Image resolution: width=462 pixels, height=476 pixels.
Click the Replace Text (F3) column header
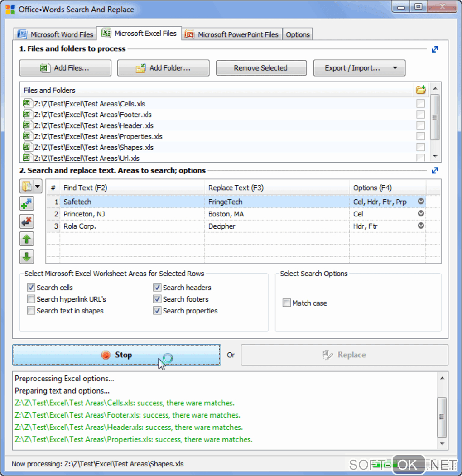pyautogui.click(x=277, y=188)
